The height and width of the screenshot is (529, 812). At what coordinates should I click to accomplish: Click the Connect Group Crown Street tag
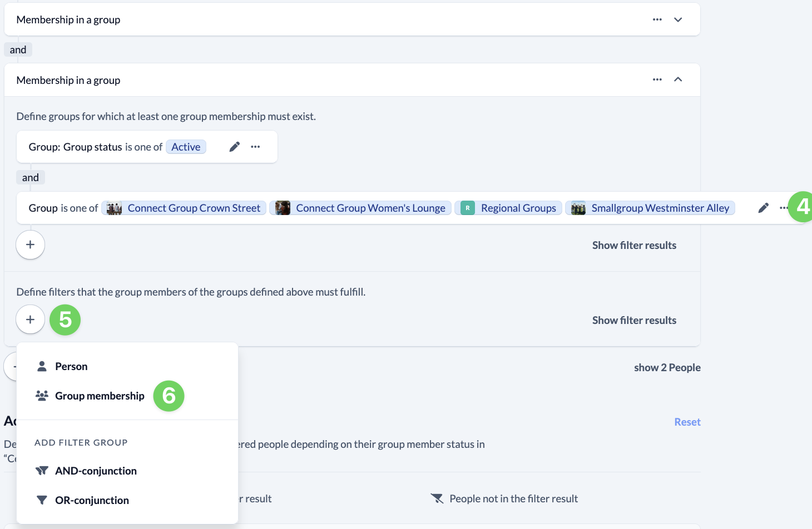click(194, 208)
